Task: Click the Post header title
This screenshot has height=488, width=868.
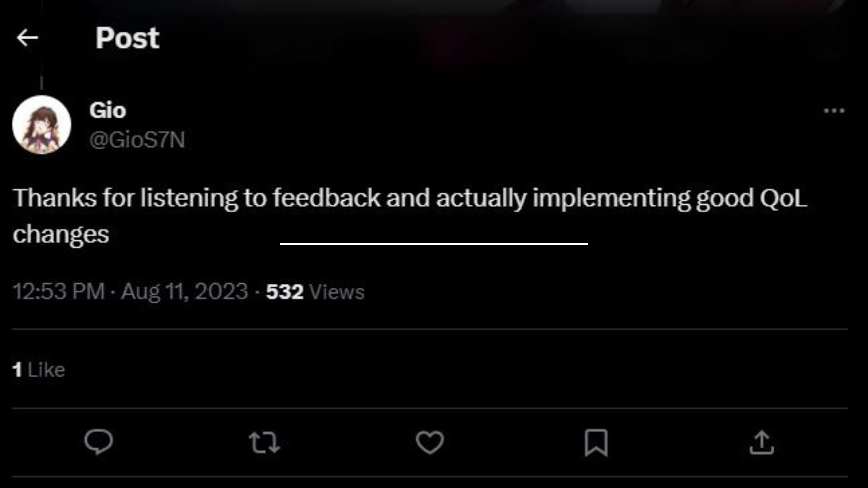Action: 127,38
